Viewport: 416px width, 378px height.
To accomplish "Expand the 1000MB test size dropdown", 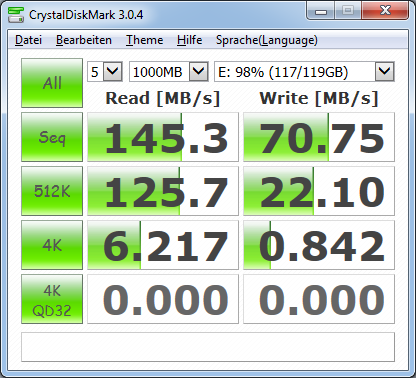I will coord(198,71).
